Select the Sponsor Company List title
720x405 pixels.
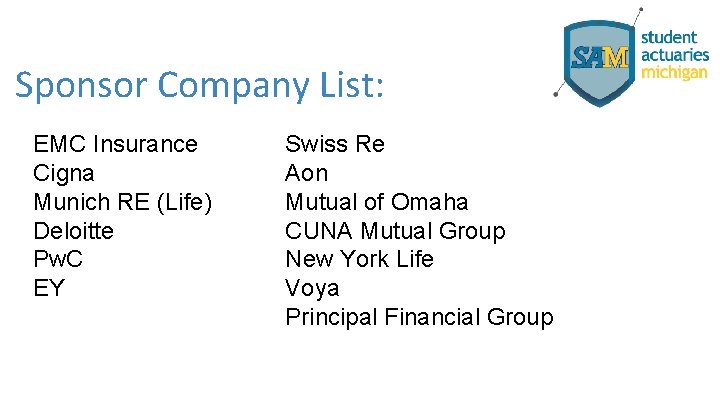[x=199, y=85]
